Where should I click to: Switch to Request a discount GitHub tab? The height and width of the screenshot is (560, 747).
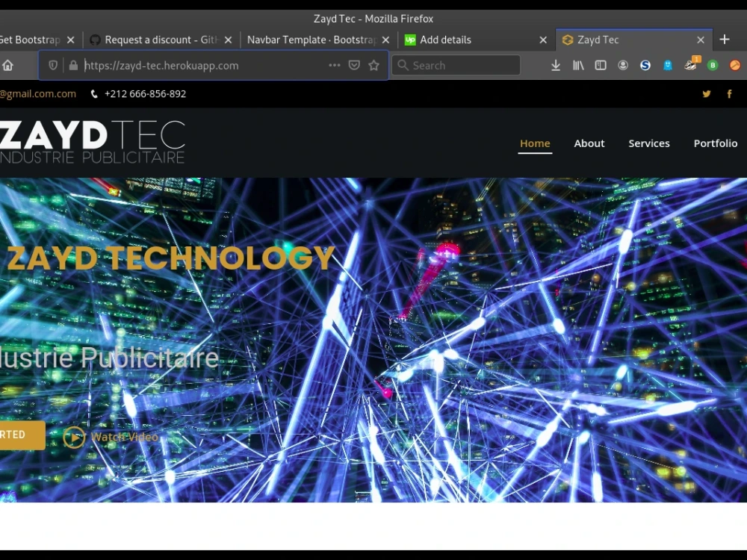tap(161, 40)
